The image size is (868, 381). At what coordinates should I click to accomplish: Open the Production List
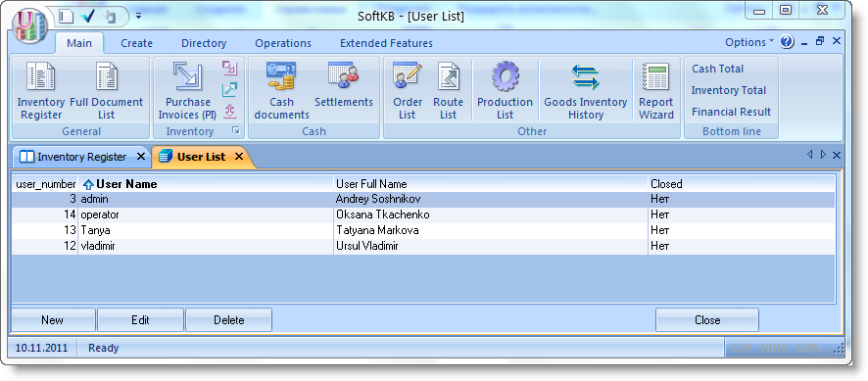(505, 90)
